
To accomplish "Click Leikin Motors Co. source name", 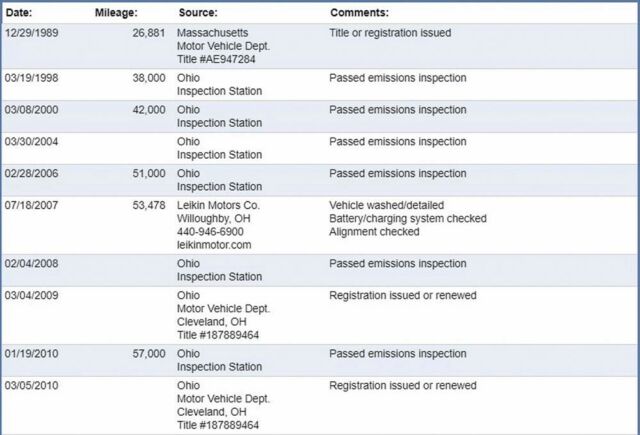I will 218,205.
